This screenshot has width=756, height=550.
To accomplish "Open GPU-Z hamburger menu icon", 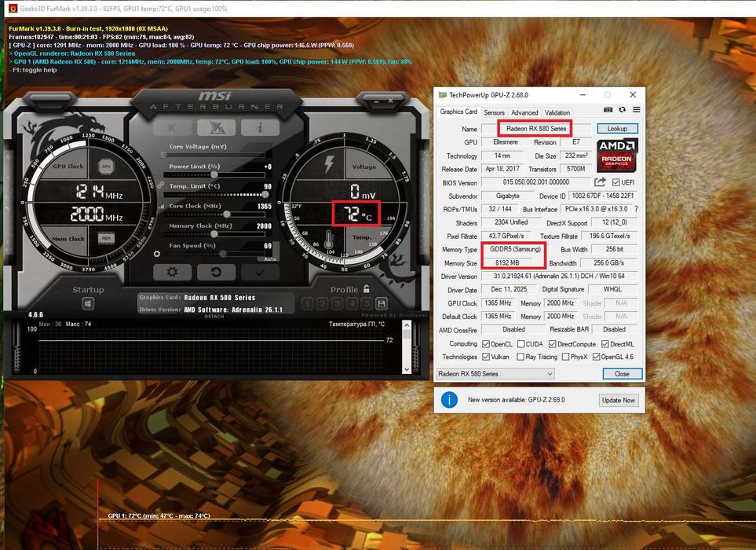I will [637, 109].
